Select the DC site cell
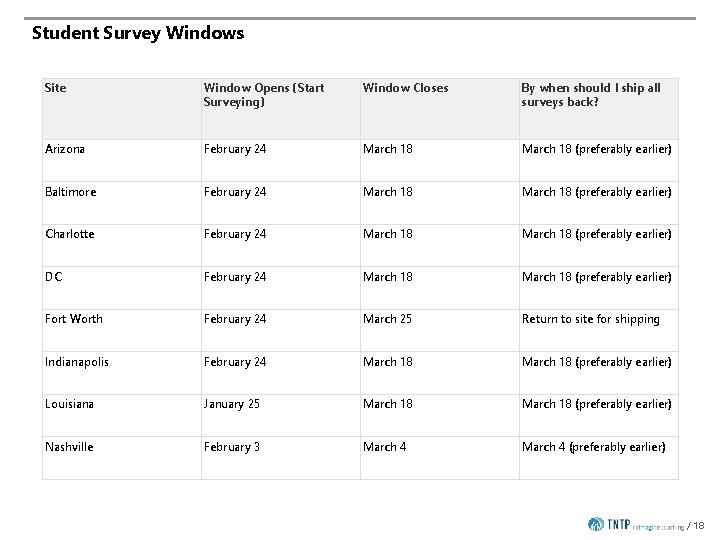The height and width of the screenshot is (540, 720). click(x=54, y=277)
